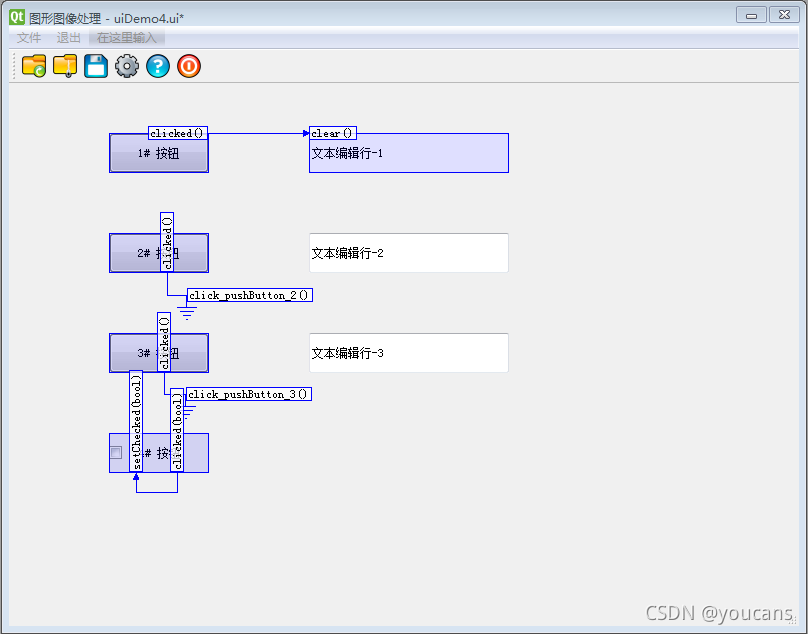Click the blue question mark help icon
The image size is (808, 634).
pos(158,67)
